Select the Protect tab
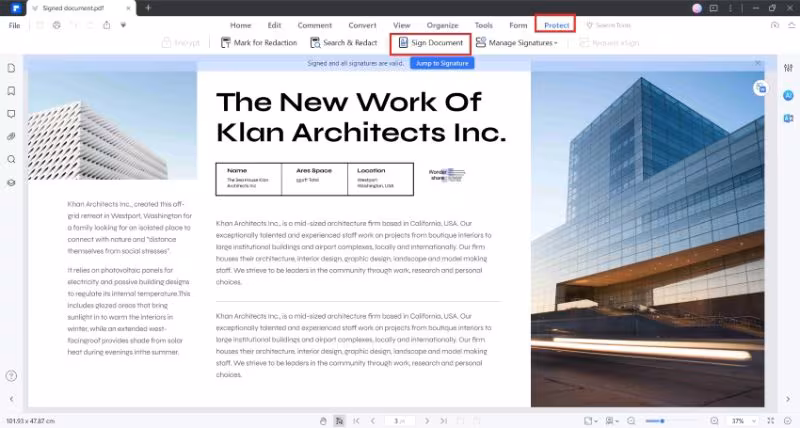 pos(556,25)
